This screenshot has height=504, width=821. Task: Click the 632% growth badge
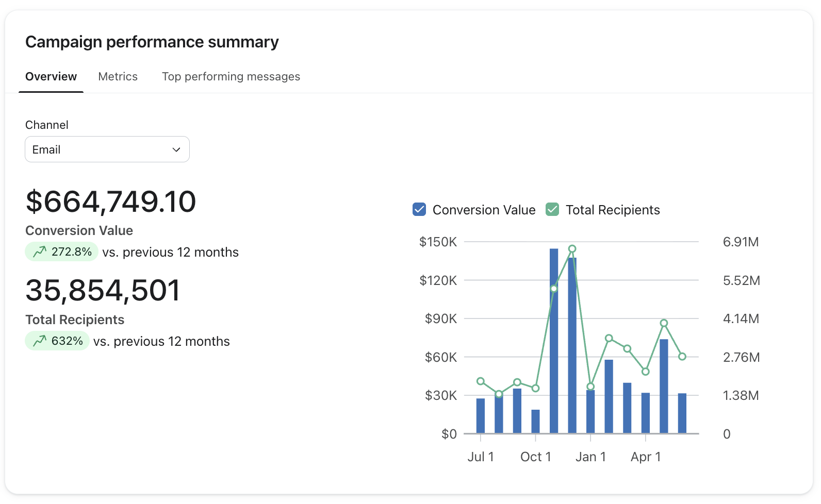click(57, 341)
